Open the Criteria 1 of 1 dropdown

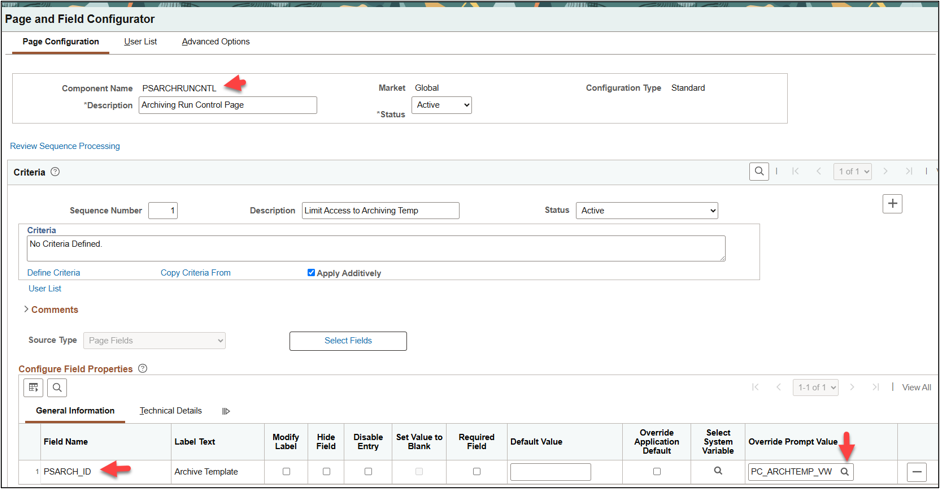pos(852,171)
